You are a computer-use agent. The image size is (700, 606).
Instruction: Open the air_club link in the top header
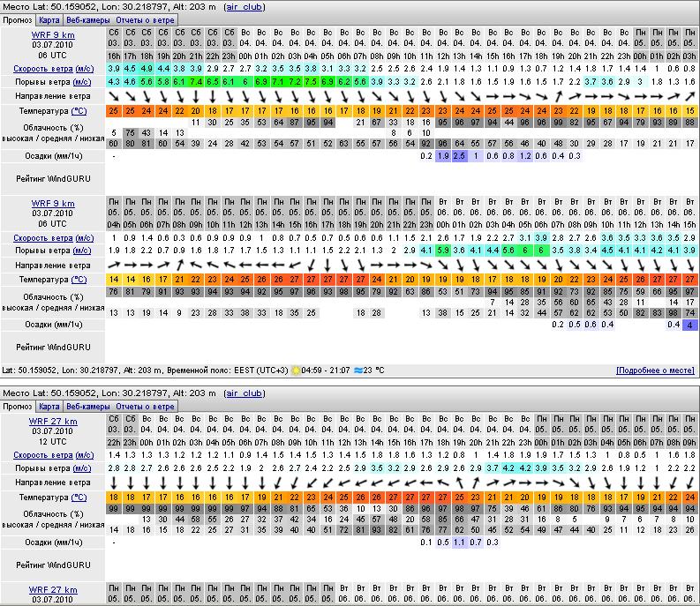click(x=245, y=6)
